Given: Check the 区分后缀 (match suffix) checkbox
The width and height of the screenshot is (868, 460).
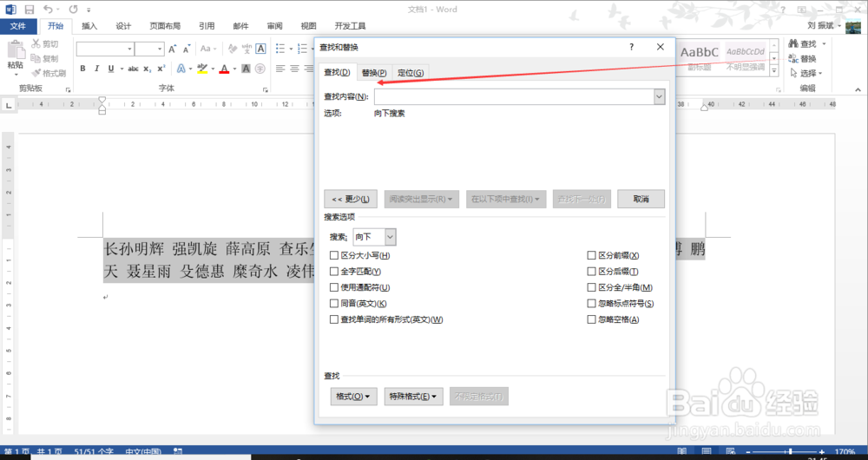Looking at the screenshot, I should point(591,272).
